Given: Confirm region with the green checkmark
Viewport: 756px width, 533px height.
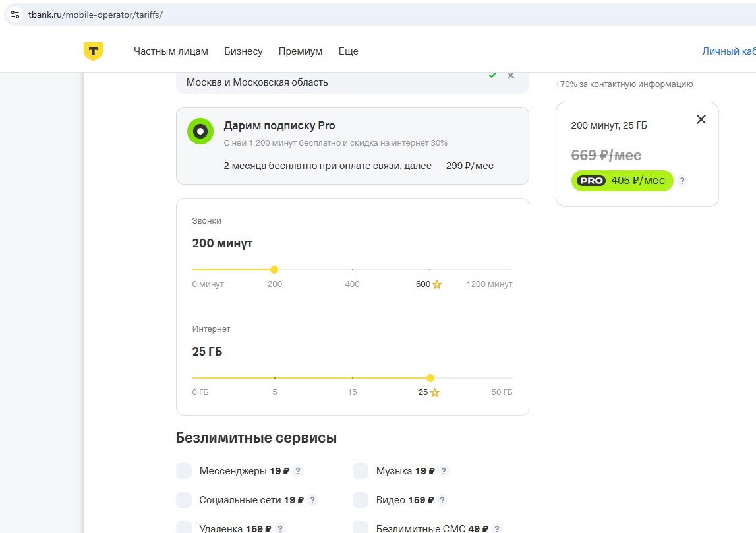Looking at the screenshot, I should point(492,75).
